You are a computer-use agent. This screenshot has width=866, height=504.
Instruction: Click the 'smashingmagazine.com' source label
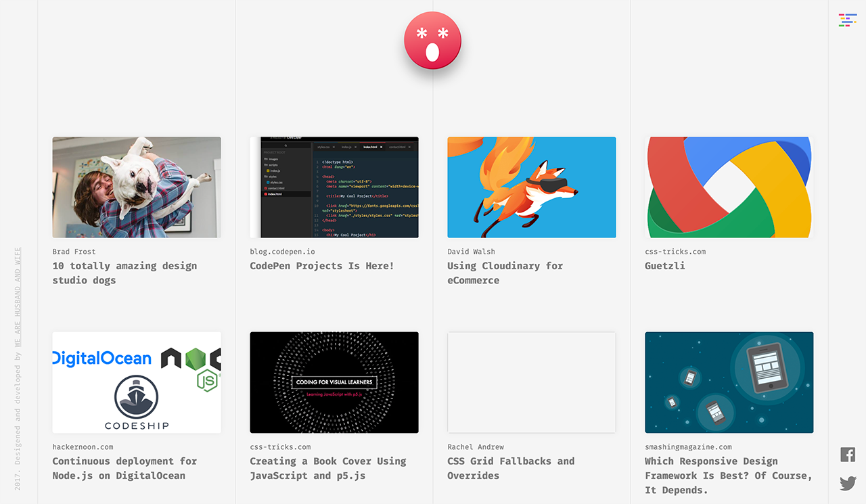click(x=689, y=447)
